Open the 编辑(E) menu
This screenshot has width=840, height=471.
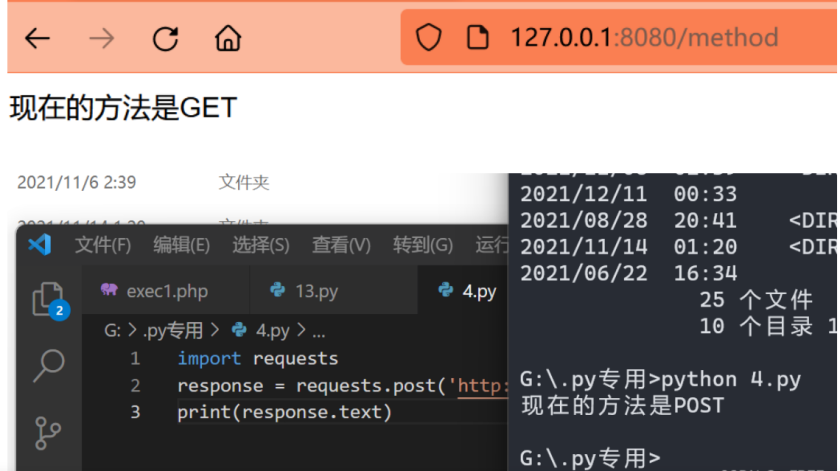pos(181,245)
